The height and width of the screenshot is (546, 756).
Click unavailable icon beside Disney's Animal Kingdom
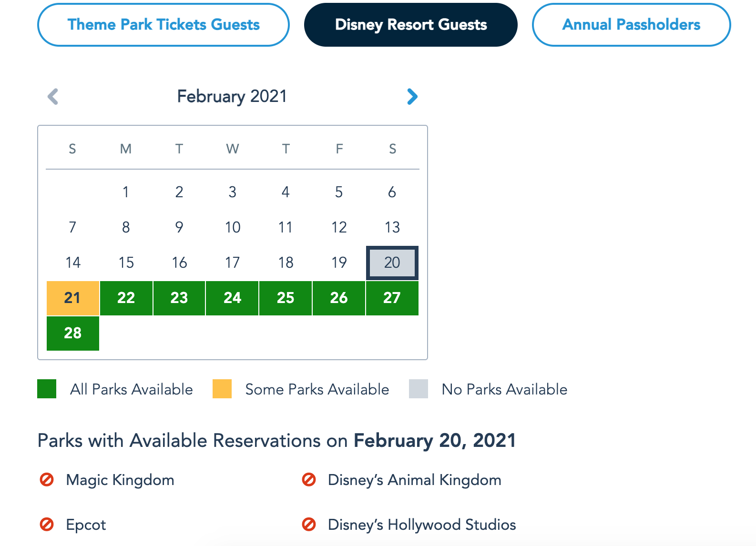309,479
